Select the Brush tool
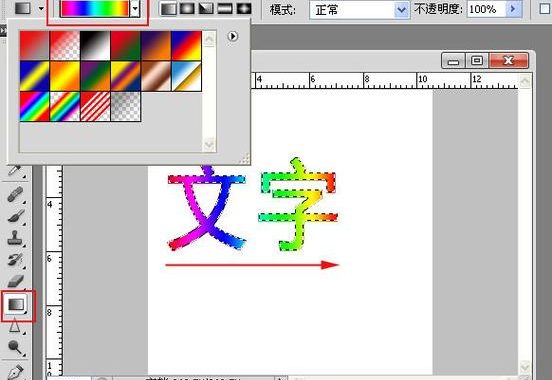552x380 pixels. click(x=15, y=216)
